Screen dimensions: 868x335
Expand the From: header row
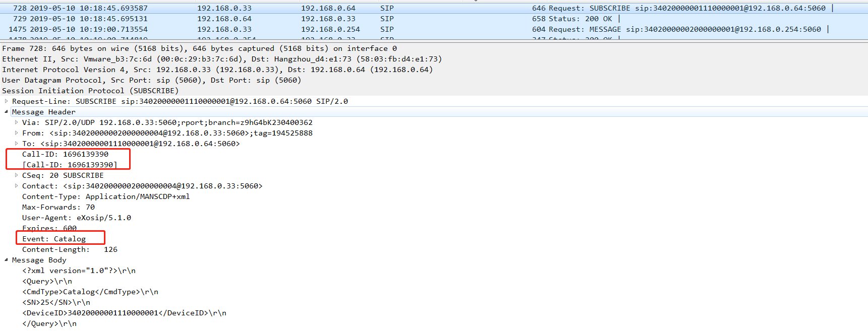coord(16,133)
